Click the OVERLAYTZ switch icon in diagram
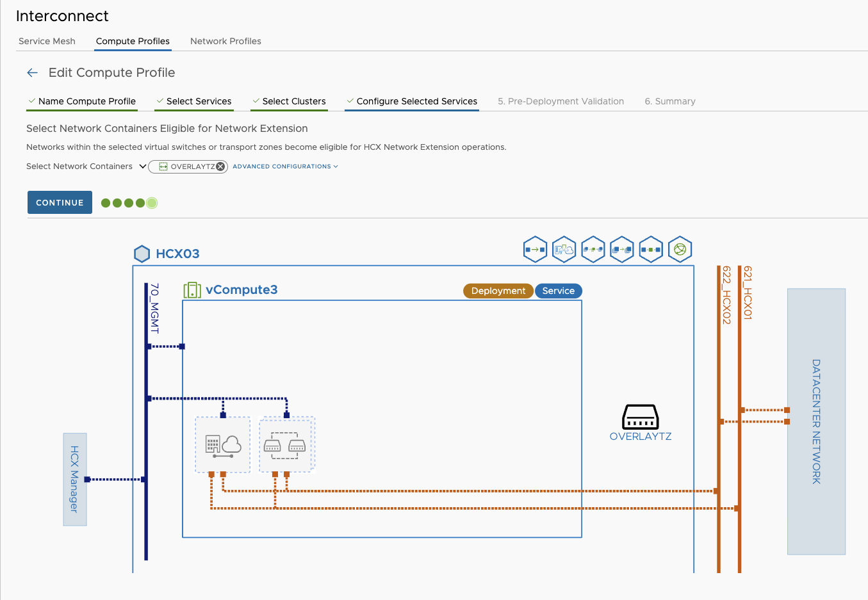 640,417
